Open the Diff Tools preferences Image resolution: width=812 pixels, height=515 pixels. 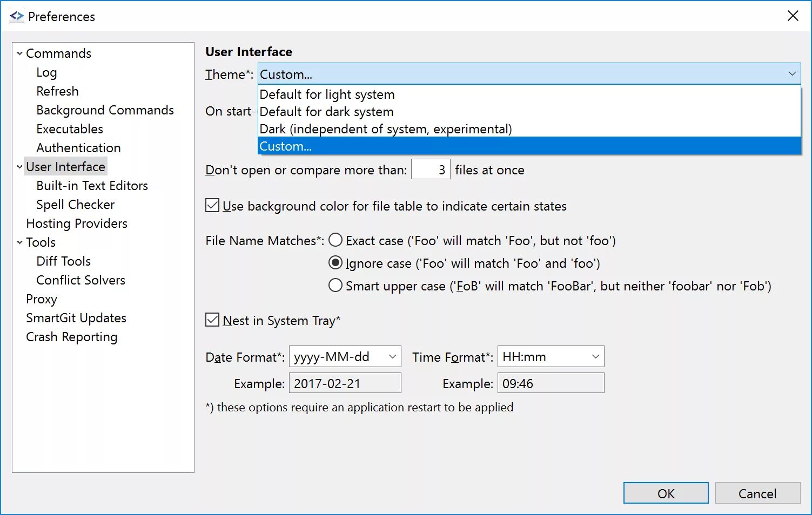coord(63,261)
